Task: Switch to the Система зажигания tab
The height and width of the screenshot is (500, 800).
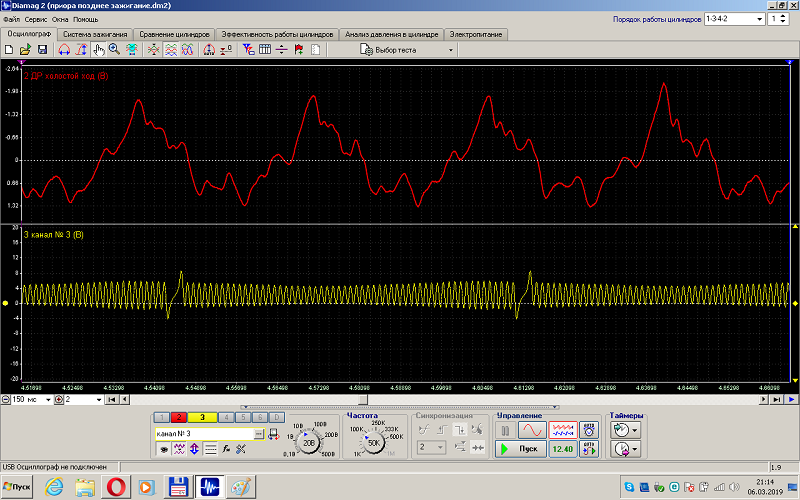Action: click(95, 33)
